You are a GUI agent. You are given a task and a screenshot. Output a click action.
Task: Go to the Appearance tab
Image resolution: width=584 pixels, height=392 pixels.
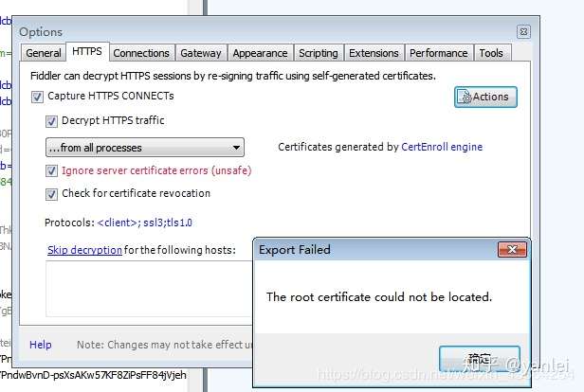point(260,53)
